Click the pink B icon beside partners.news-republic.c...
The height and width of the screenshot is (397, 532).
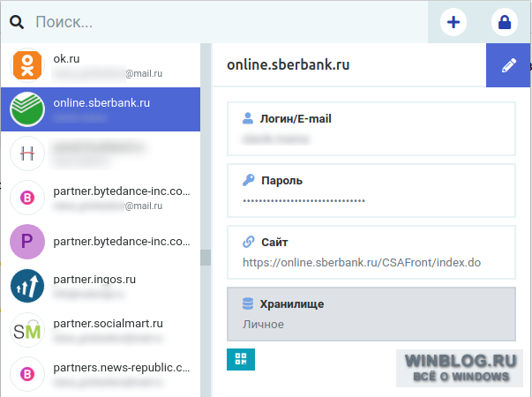tap(27, 374)
